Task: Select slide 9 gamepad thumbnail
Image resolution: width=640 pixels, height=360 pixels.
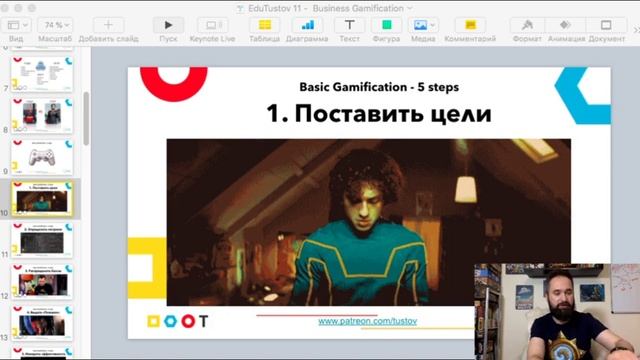Action: point(42,158)
